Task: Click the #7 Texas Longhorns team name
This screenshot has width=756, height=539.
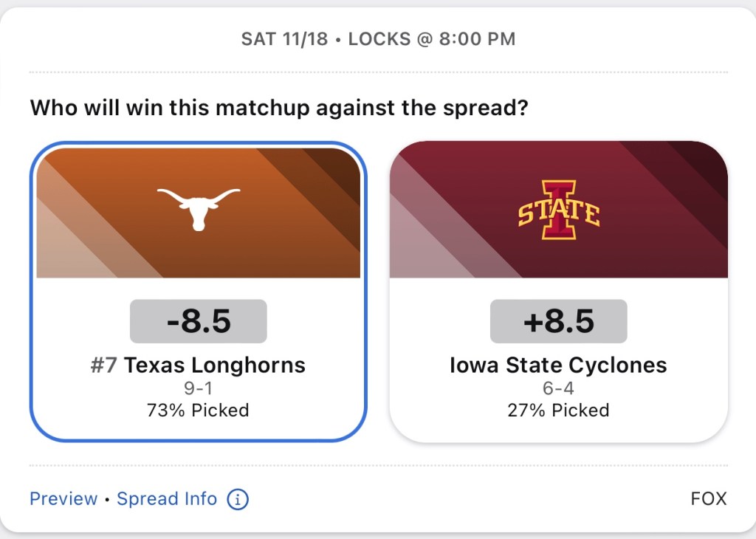Action: click(198, 365)
